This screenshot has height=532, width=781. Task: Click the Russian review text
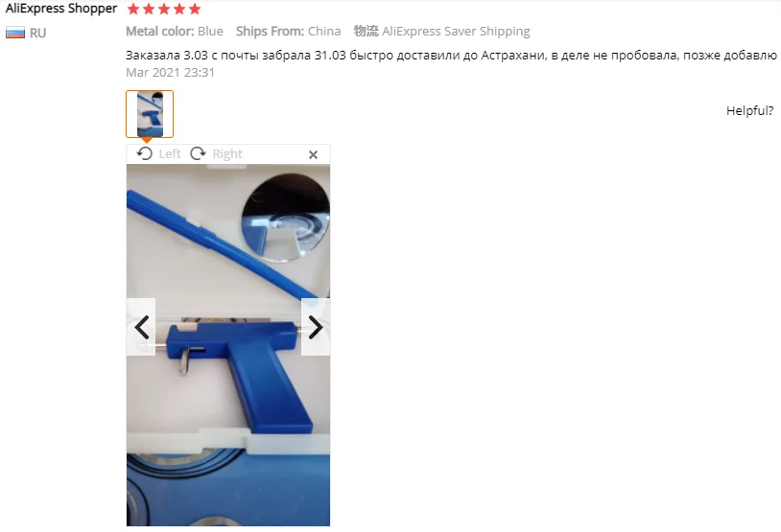click(x=451, y=56)
